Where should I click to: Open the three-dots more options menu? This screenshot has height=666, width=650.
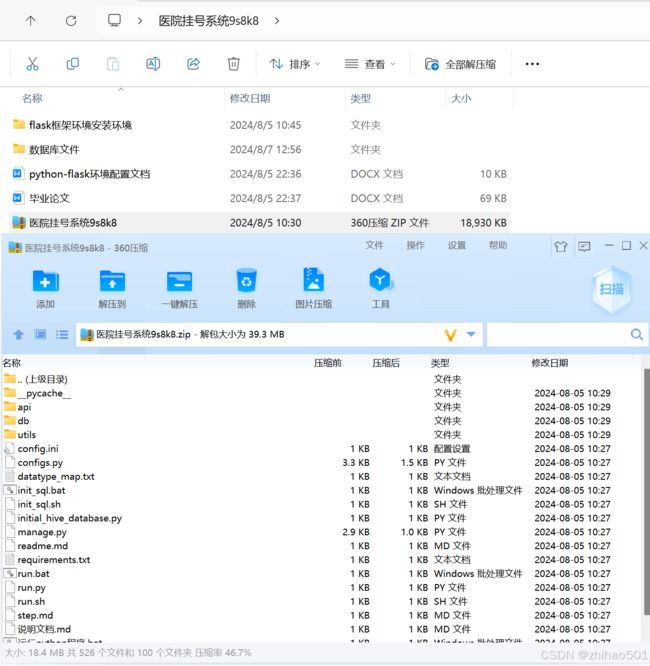pos(532,64)
